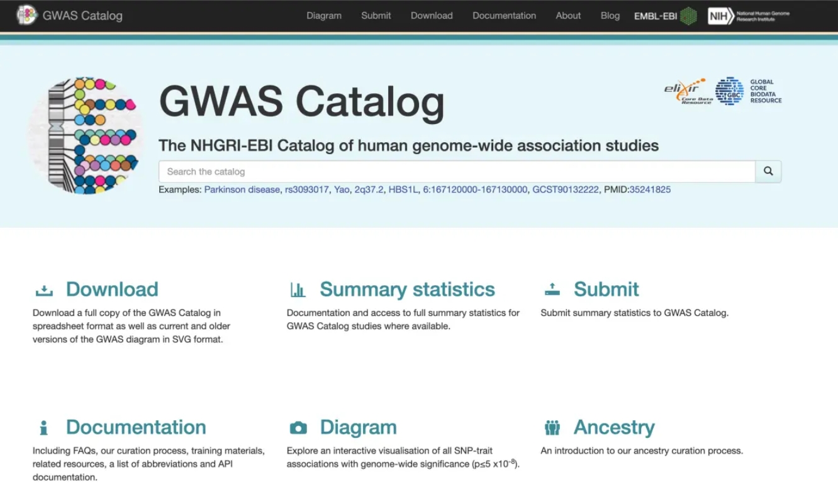Open the NIH National Human Genome Research Institute logo
The height and width of the screenshot is (504, 838).
(749, 16)
